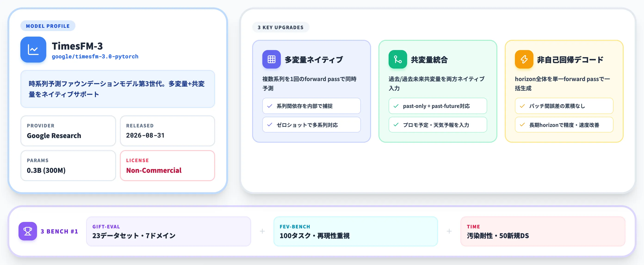Click the text 過去/過去未来共変量を両方ネイティブ入力

tap(437, 84)
